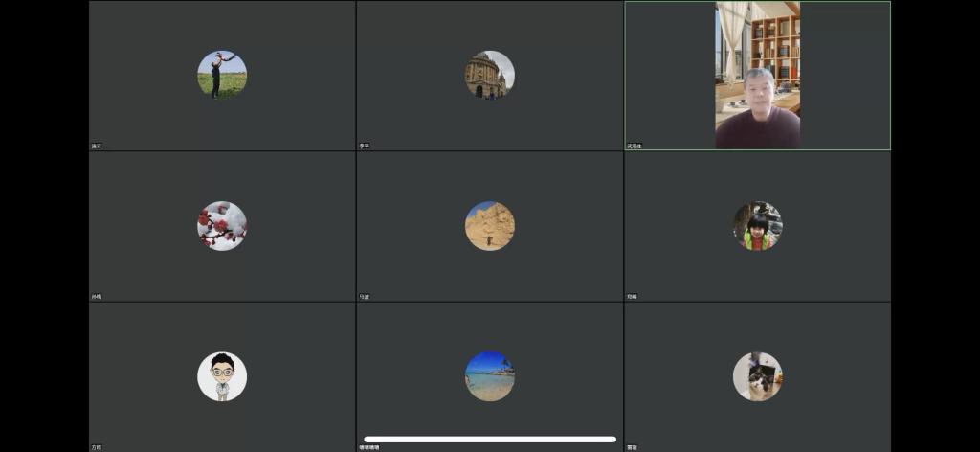980x452 pixels.
Task: Tap the tropical beach profile picture
Action: (489, 376)
